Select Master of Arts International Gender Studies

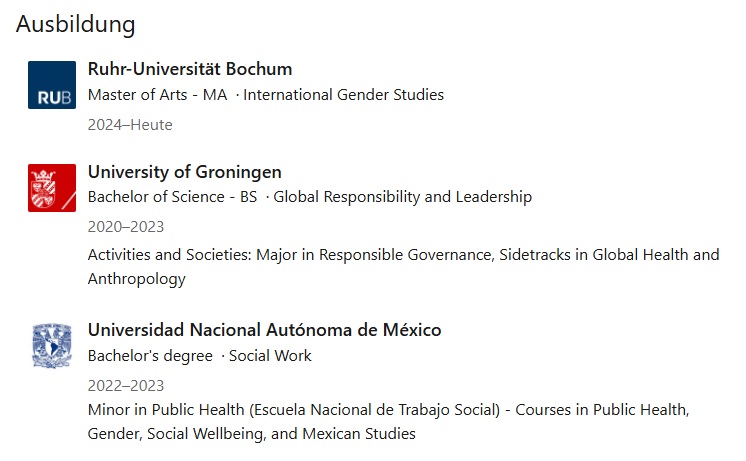coord(266,95)
